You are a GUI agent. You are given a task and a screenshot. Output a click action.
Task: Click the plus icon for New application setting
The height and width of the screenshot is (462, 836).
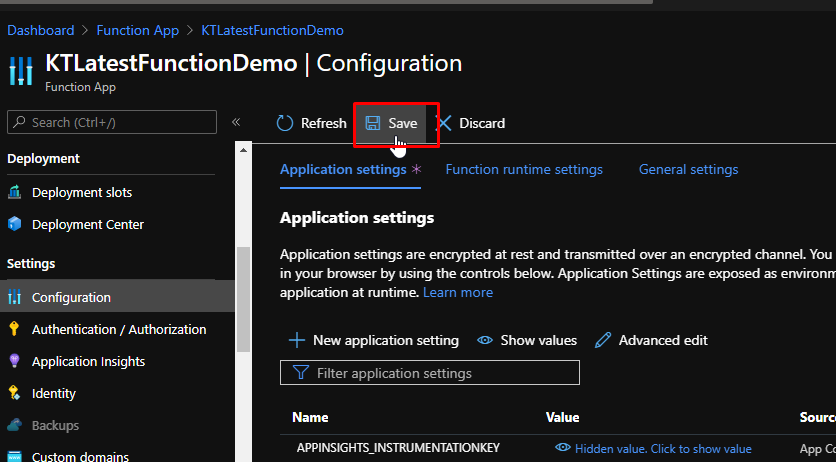coord(297,340)
